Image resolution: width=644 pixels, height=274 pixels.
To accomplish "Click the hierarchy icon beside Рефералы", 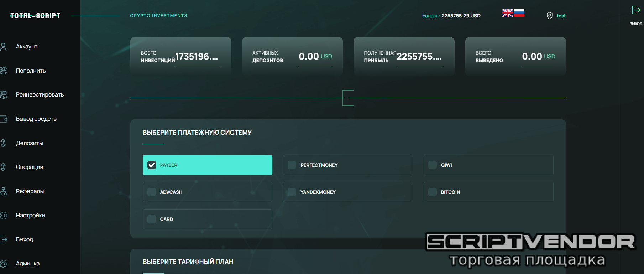I will pyautogui.click(x=4, y=191).
